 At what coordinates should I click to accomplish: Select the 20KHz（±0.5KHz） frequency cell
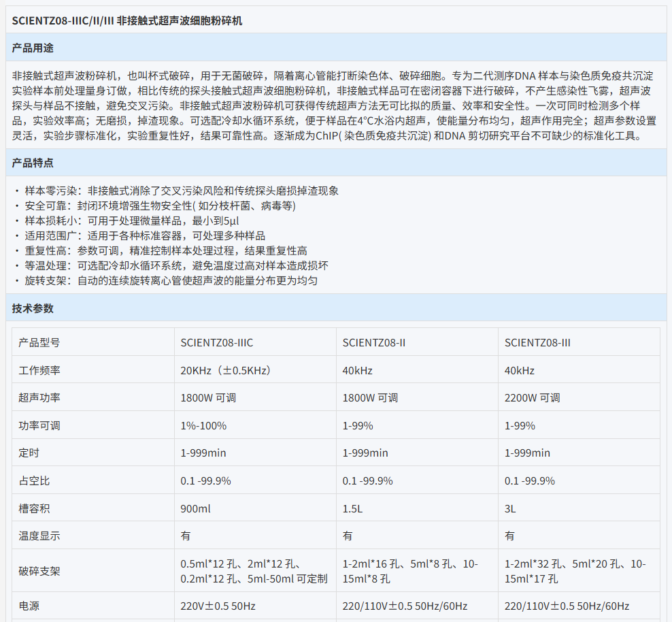tap(226, 370)
